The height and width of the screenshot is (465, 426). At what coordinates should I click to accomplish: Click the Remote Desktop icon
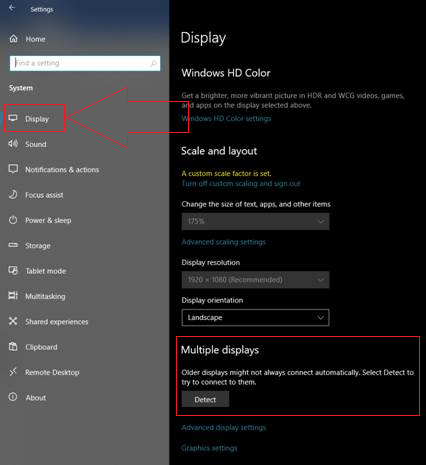[13, 372]
